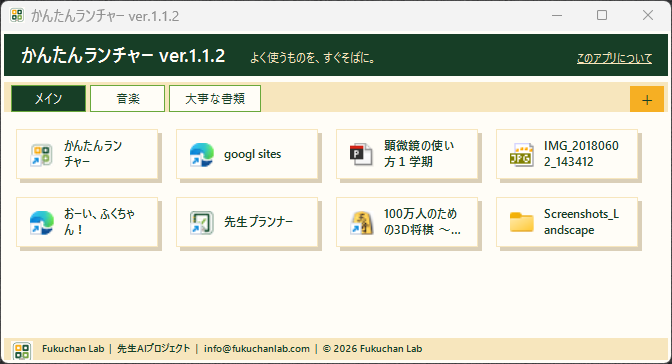Open the 大事な書類 tab
This screenshot has height=364, width=672.
215,99
